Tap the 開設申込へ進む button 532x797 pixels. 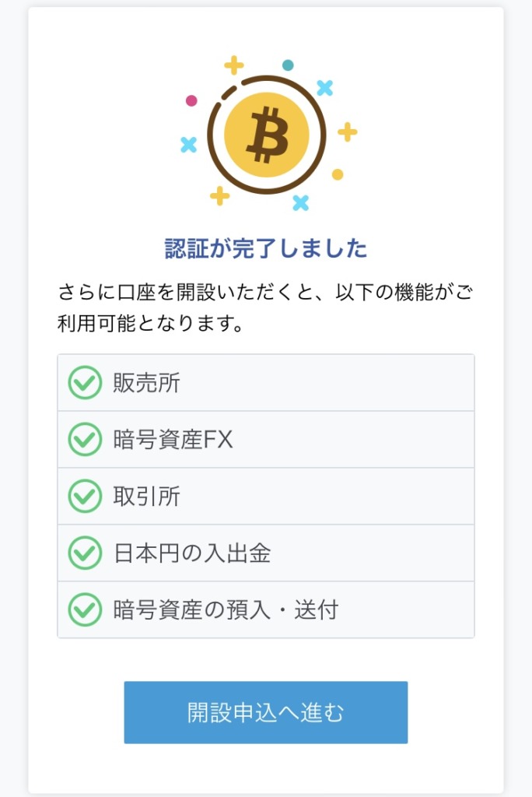tap(266, 712)
